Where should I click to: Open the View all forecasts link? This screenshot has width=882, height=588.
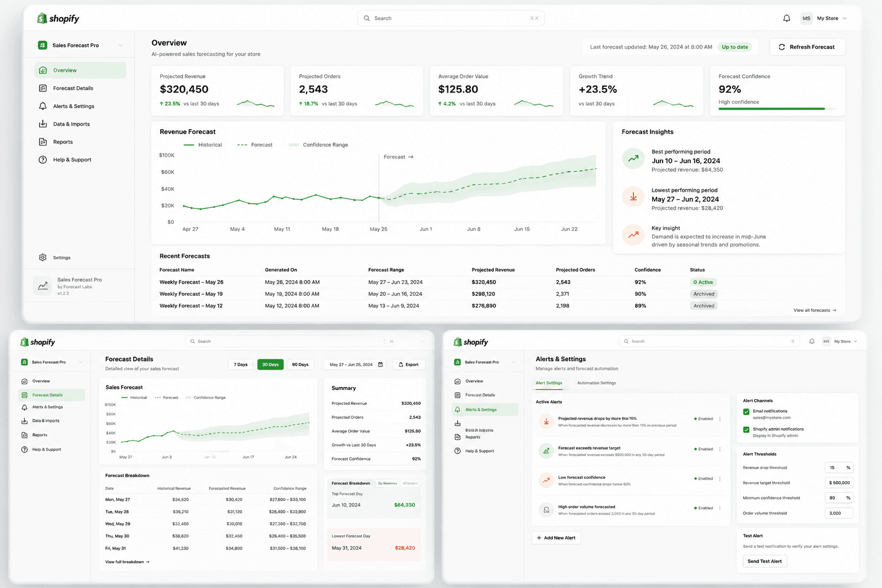[x=815, y=310]
